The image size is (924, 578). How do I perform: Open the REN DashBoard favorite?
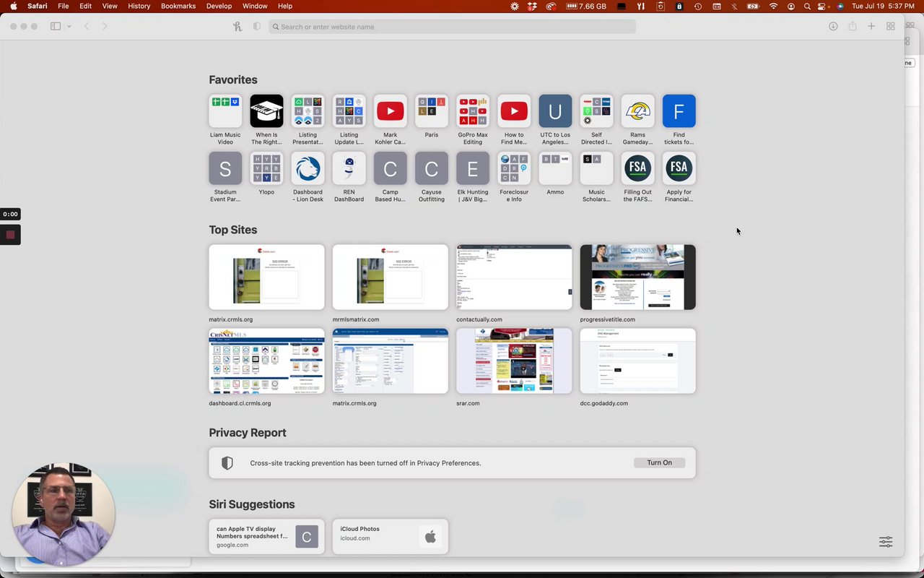(349, 168)
